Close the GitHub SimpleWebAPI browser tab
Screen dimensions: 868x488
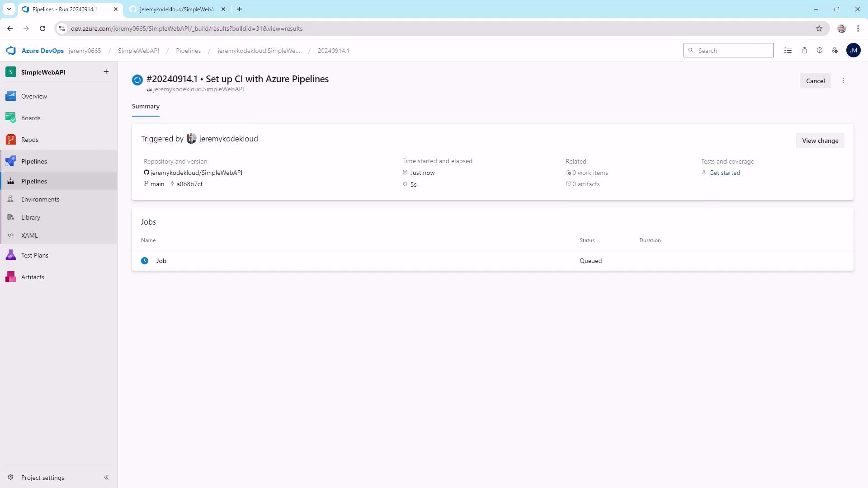[x=223, y=9]
